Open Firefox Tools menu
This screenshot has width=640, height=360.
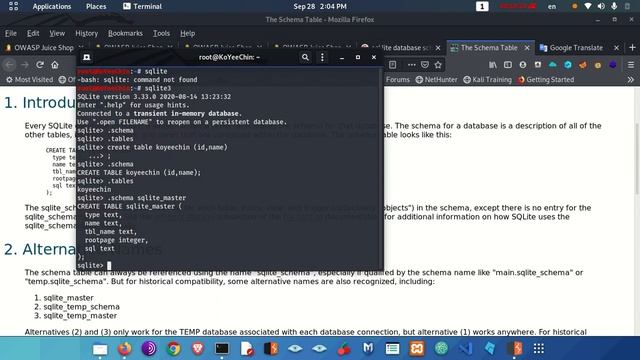161,33
